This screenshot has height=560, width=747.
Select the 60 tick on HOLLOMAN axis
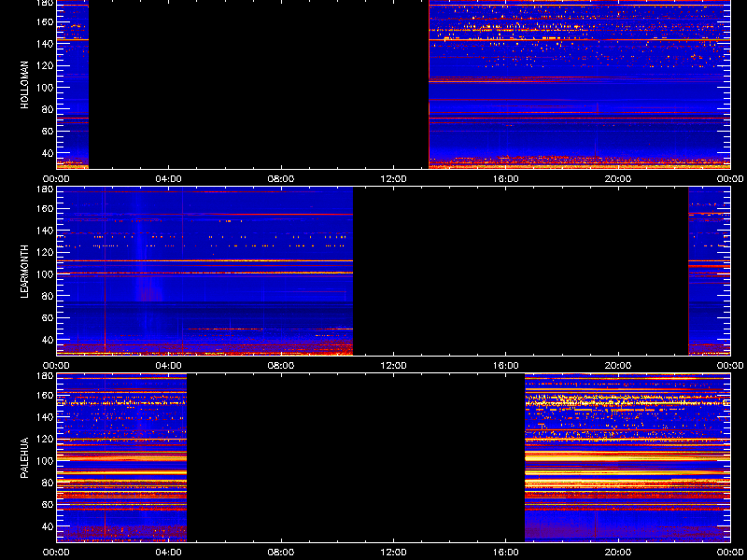49,132
